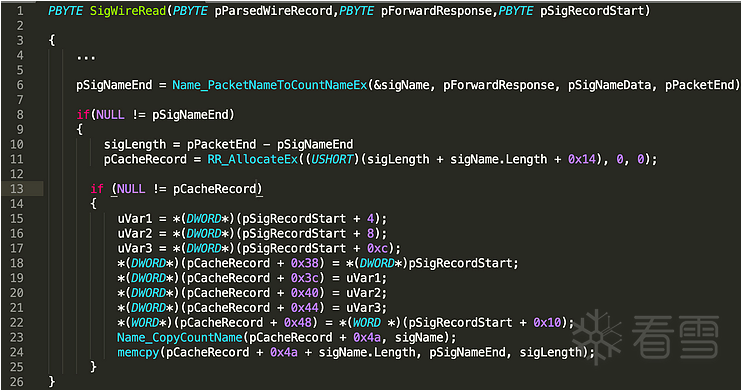Click pPacketEnd argument on line 6
The width and height of the screenshot is (741, 390).
699,85
